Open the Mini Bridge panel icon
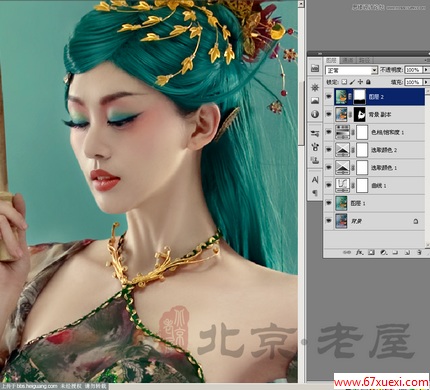The height and width of the screenshot is (390, 430). pyautogui.click(x=315, y=68)
